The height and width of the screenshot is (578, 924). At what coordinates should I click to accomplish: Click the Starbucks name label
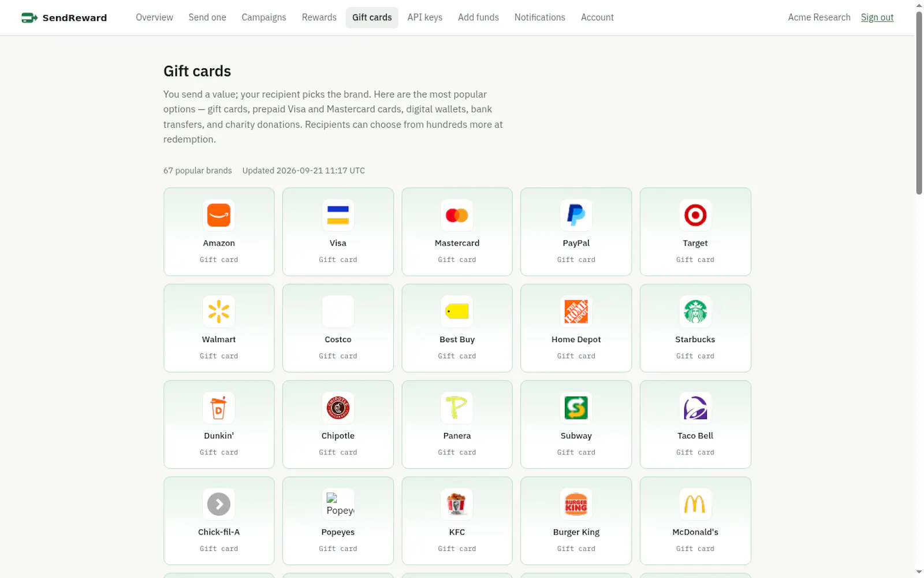(x=695, y=340)
